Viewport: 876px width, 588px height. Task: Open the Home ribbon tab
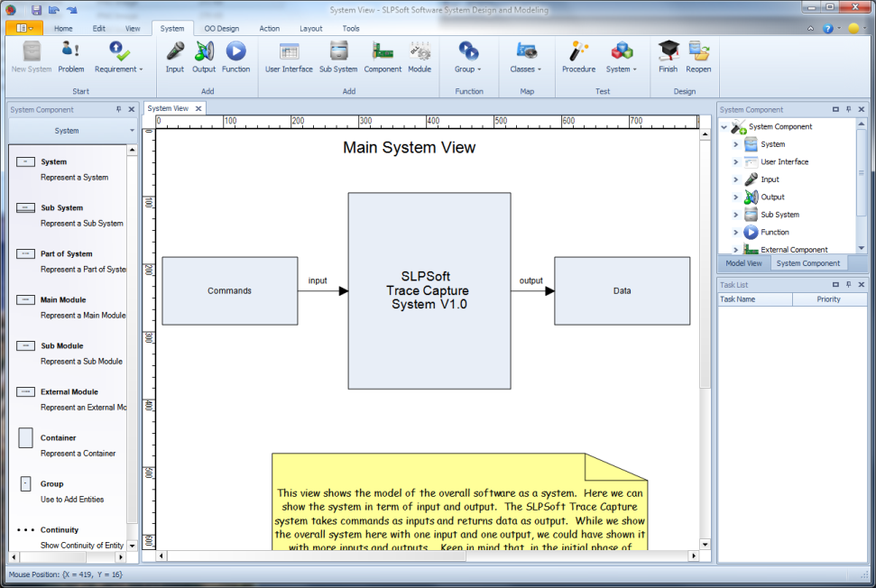(63, 29)
